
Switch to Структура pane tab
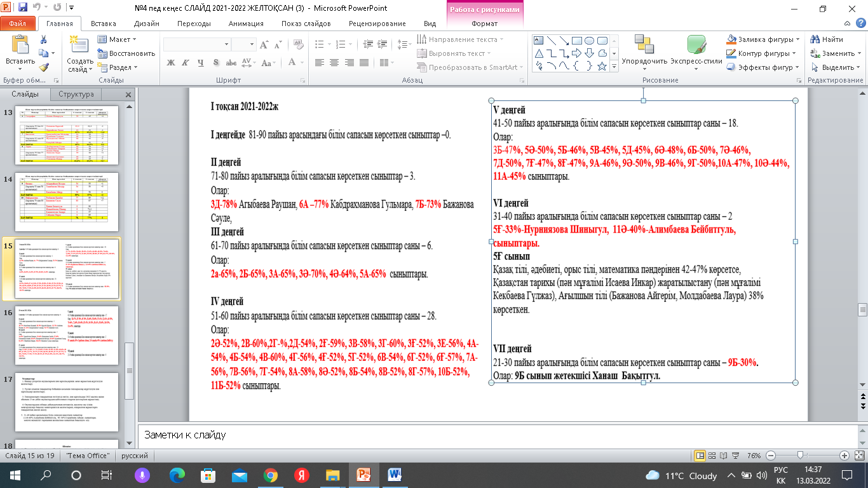pos(76,94)
